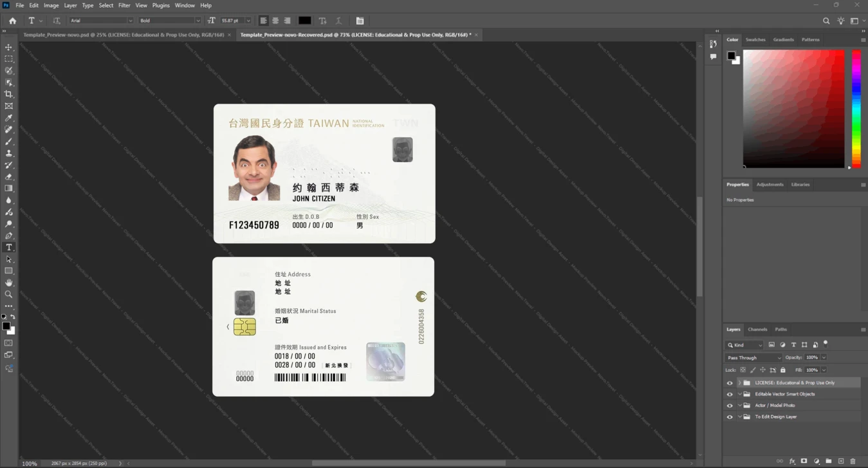
Task: Select the Hand tool
Action: pyautogui.click(x=9, y=283)
